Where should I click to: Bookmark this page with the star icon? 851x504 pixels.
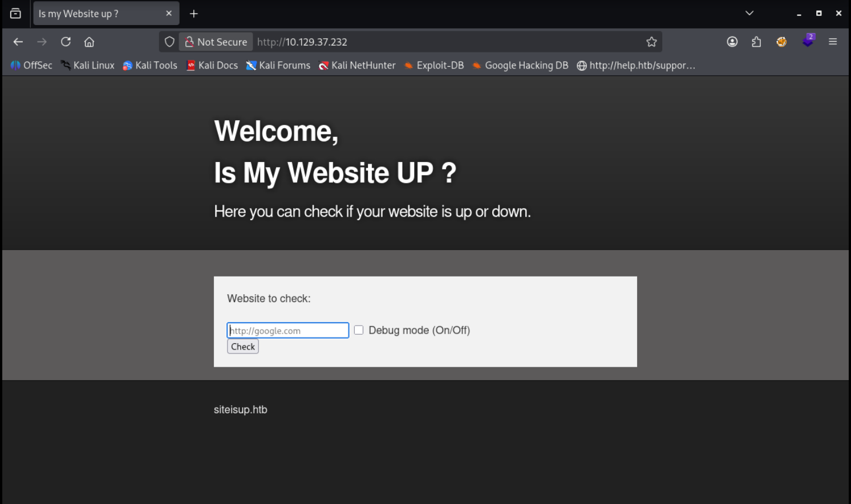click(651, 42)
